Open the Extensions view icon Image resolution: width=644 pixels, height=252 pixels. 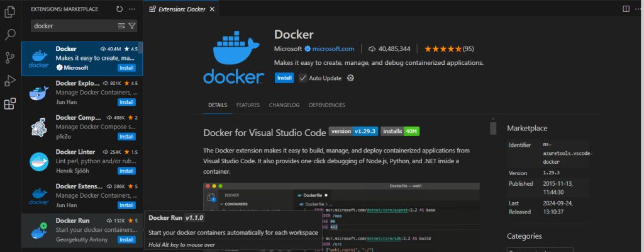[x=10, y=104]
